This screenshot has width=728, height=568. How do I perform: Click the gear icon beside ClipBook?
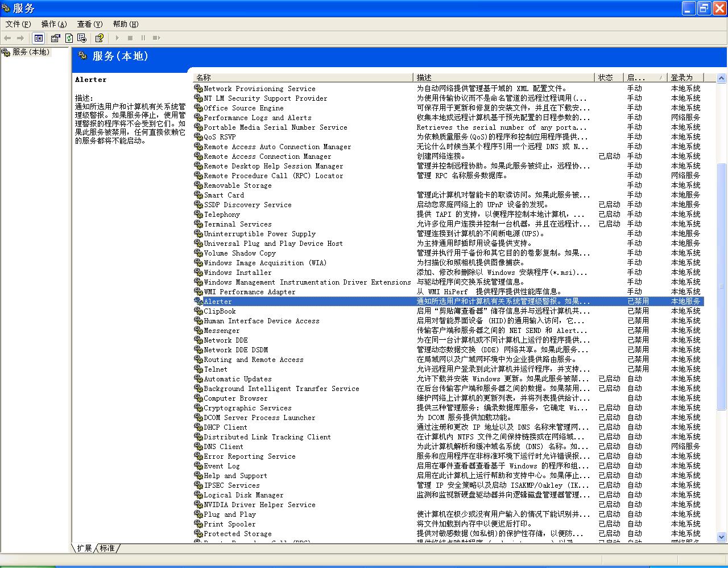198,311
